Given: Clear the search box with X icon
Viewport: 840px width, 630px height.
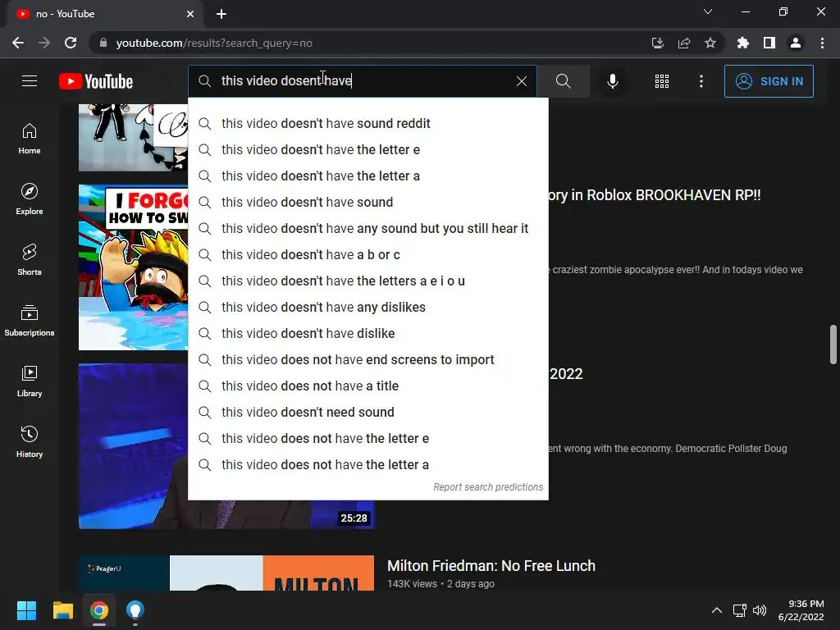Looking at the screenshot, I should 521,81.
